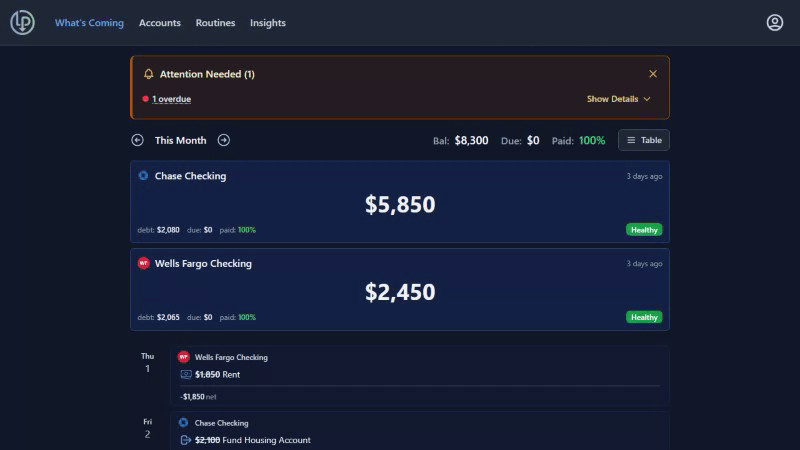The height and width of the screenshot is (450, 800).
Task: Expand Show Details in the alert
Action: click(618, 99)
